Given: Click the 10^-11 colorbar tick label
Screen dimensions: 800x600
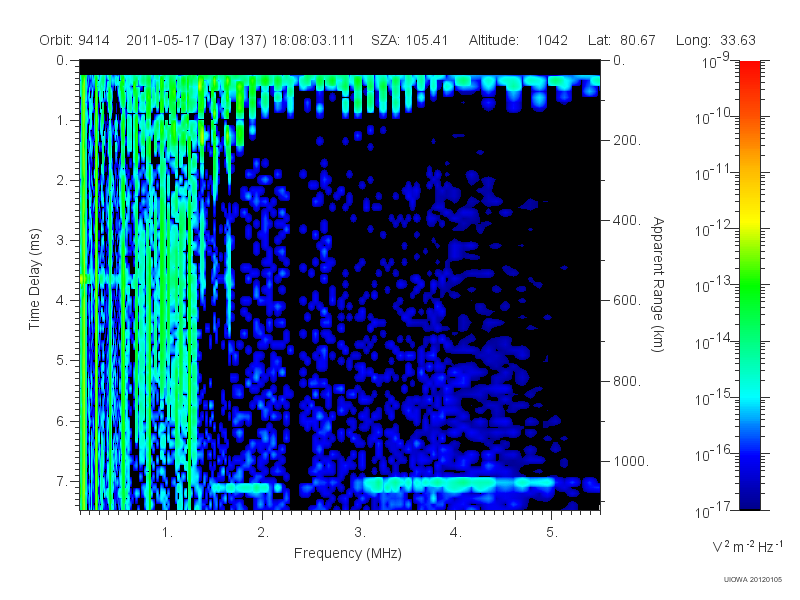Looking at the screenshot, I should (x=715, y=173).
